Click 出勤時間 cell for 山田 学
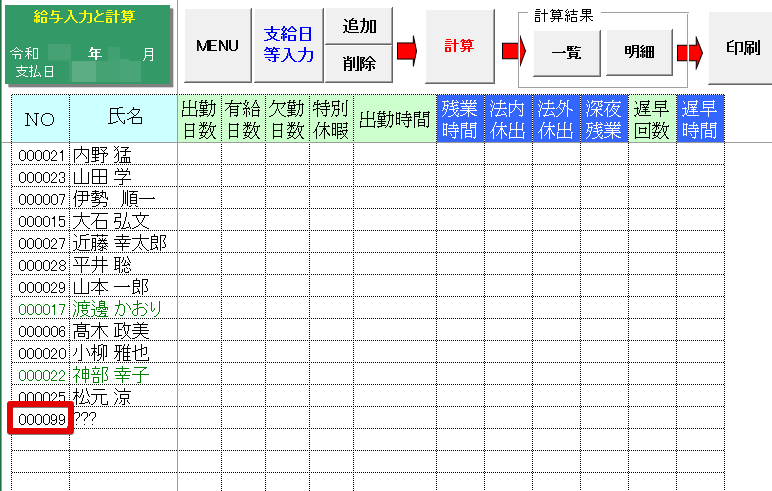Screen dimensions: 772x491 tap(394, 177)
